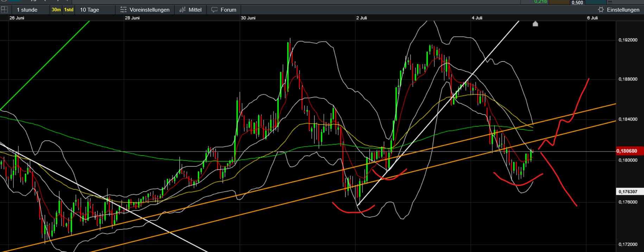Switch chart to 30m interval

click(56, 10)
